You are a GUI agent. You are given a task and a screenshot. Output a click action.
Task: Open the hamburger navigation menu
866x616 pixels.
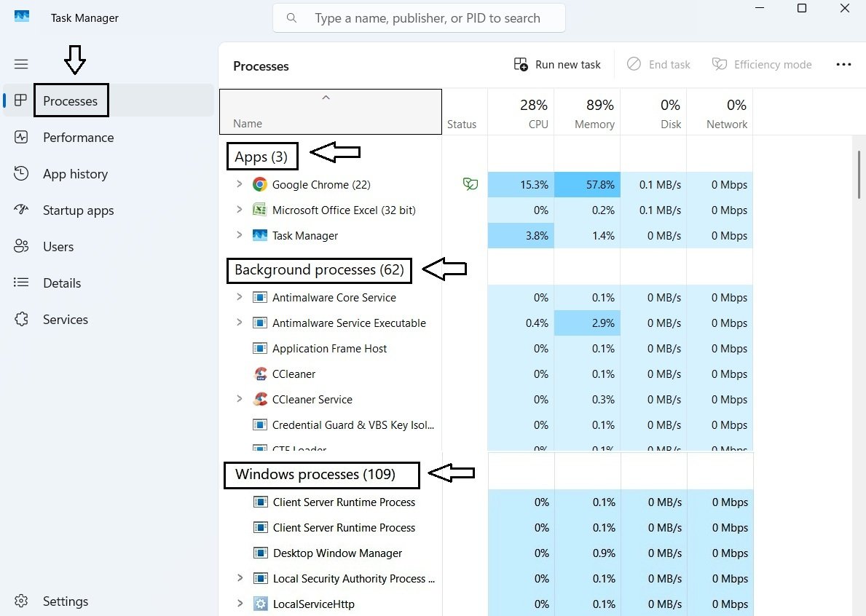[x=21, y=64]
